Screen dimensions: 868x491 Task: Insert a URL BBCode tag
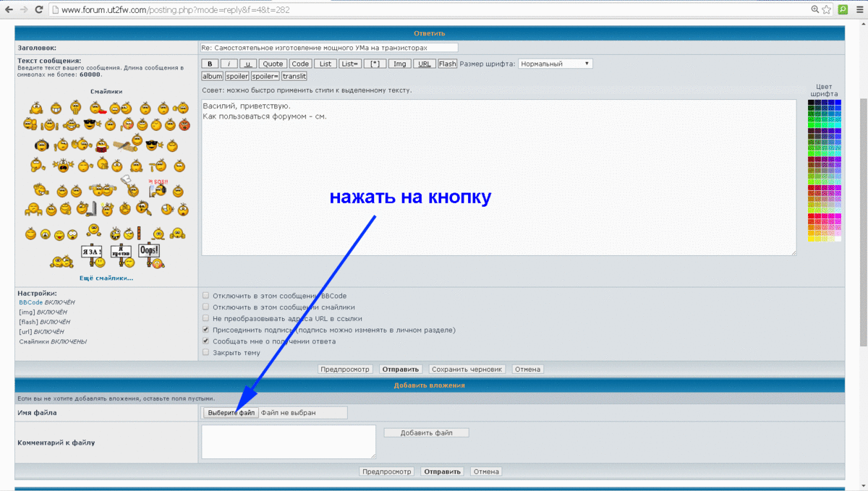[425, 64]
